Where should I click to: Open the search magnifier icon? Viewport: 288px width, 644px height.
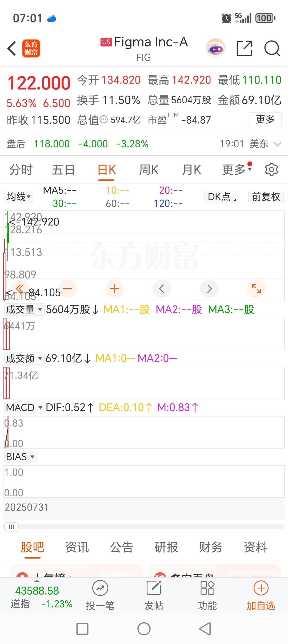(x=272, y=49)
